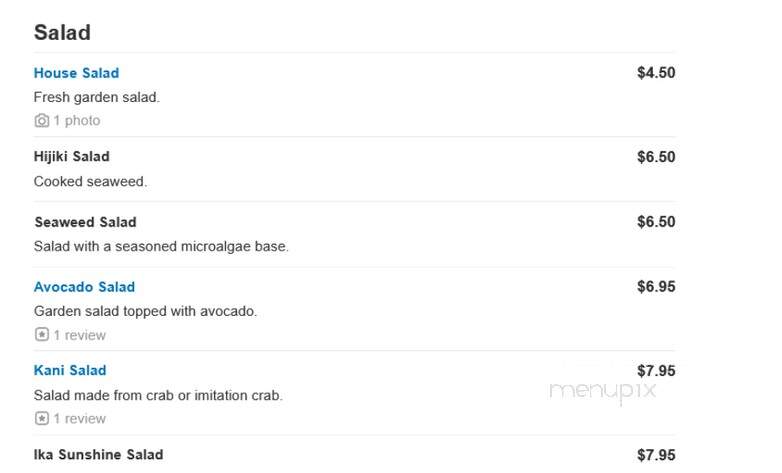Open the Kani Salad link
Viewport: 782px width, 473px height.
[x=70, y=370]
